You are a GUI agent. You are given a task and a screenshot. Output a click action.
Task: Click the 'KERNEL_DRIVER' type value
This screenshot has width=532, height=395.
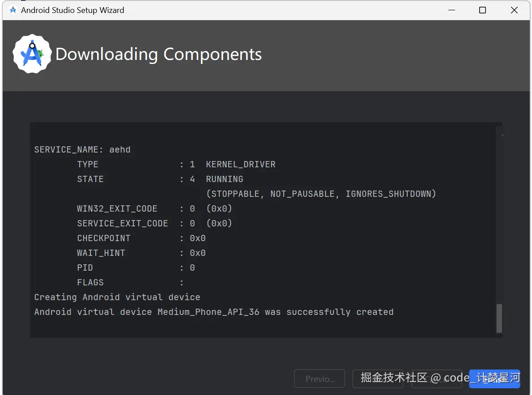coord(241,165)
